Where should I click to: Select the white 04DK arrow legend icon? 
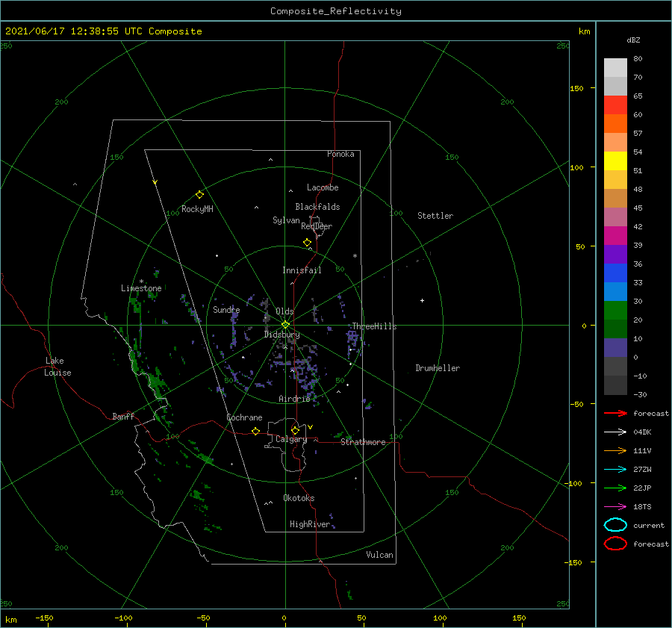[615, 432]
